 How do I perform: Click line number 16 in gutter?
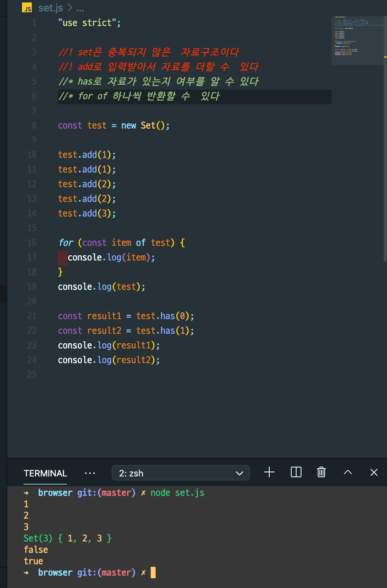point(32,243)
